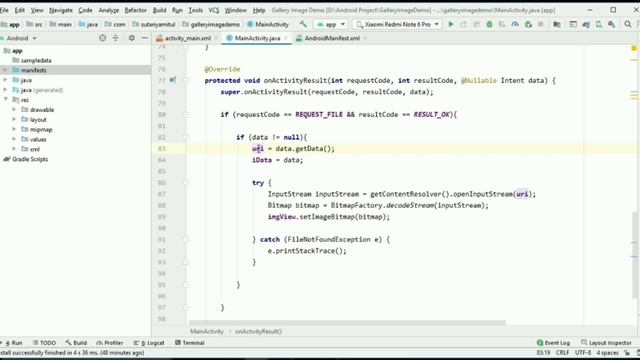Open SDK Manager icon

pyautogui.click(x=611, y=24)
